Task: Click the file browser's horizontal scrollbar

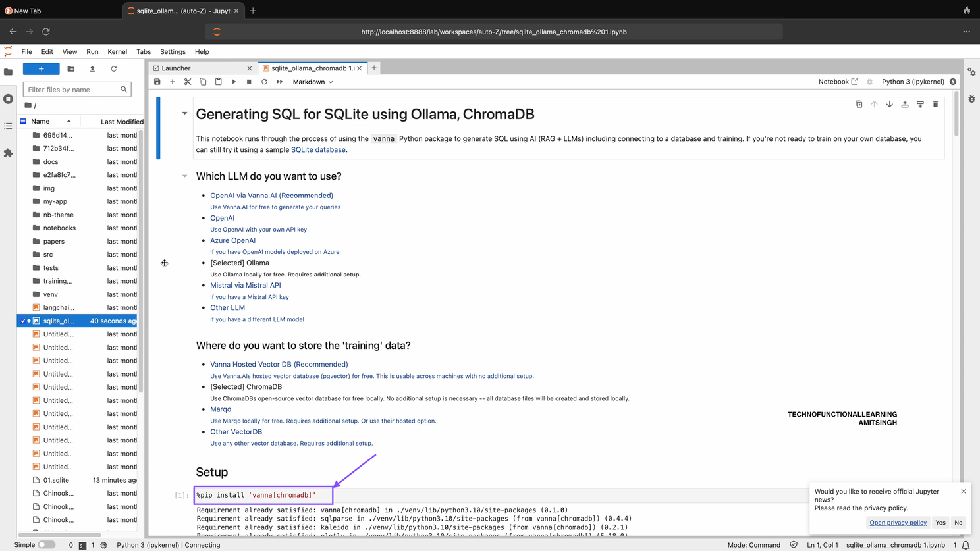Action: tap(59, 535)
